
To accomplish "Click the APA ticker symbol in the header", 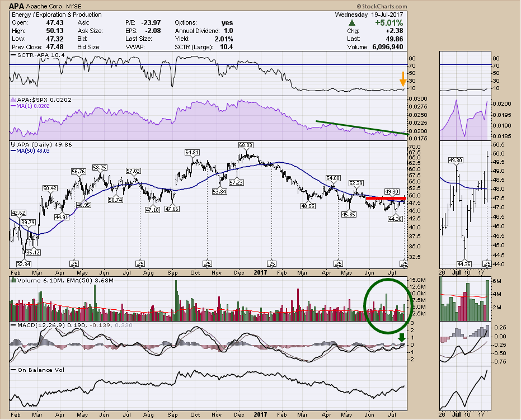I will click(16, 6).
